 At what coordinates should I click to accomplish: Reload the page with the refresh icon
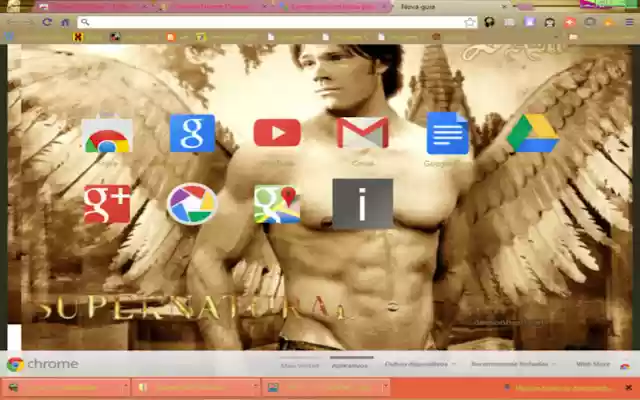[47, 22]
